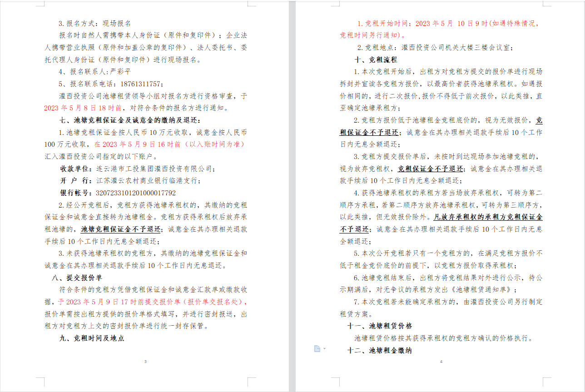This screenshot has height=392, width=585.
Task: Click the floating document layout icon
Action: [317, 348]
